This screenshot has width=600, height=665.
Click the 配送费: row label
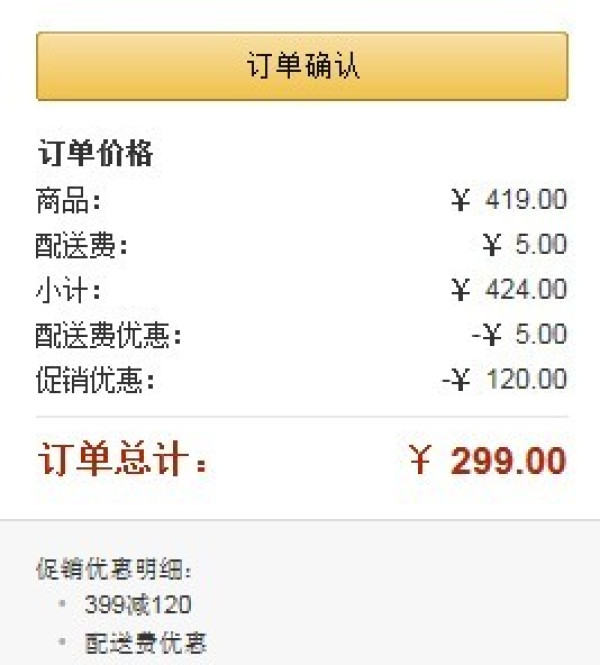click(81, 246)
